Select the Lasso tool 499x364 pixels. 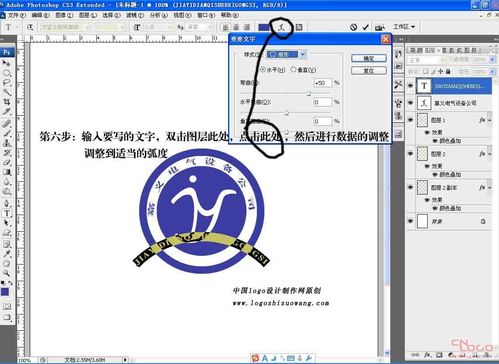point(7,82)
